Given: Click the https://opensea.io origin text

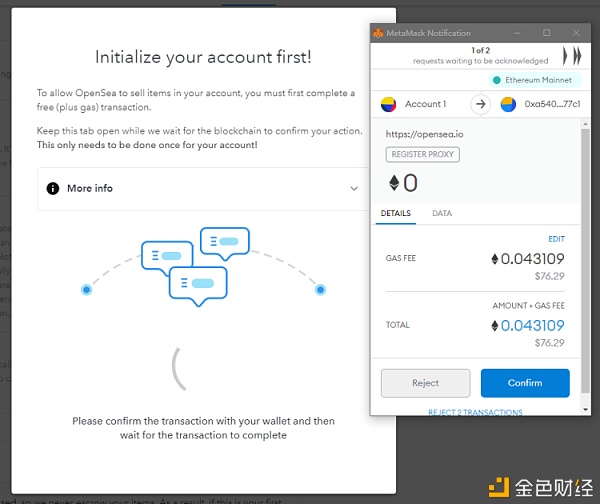Looking at the screenshot, I should [424, 134].
